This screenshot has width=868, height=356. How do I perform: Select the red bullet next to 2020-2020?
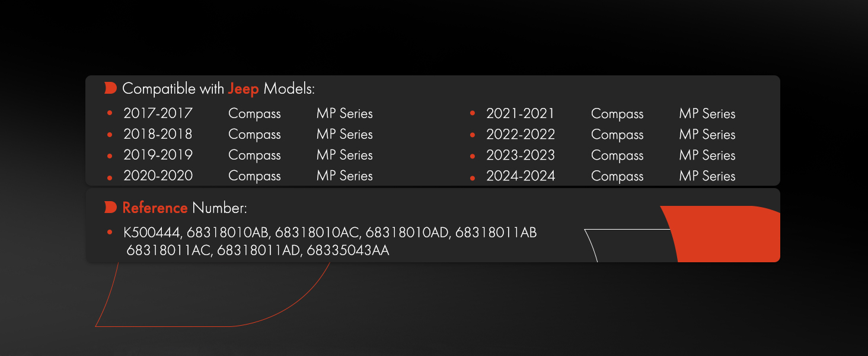(109, 177)
